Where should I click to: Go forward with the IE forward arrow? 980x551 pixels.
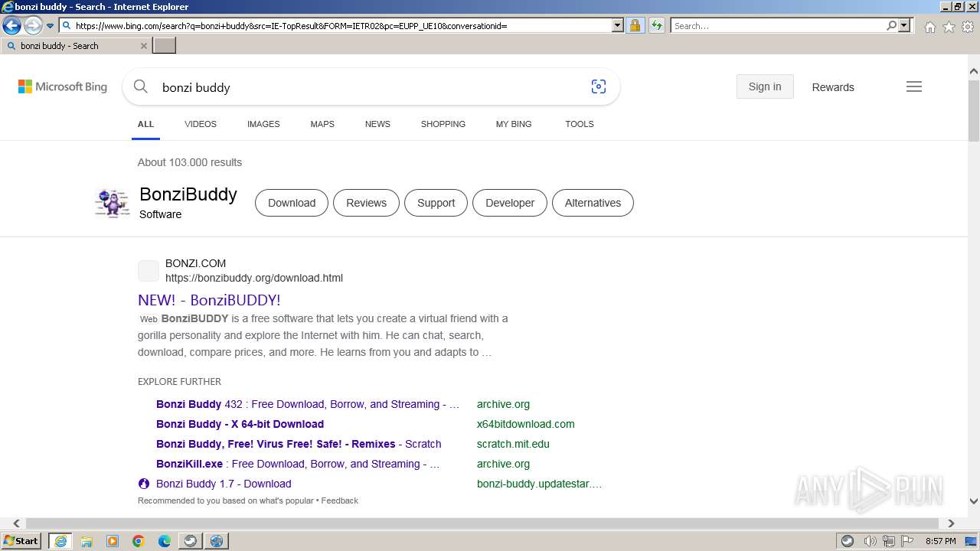[33, 26]
